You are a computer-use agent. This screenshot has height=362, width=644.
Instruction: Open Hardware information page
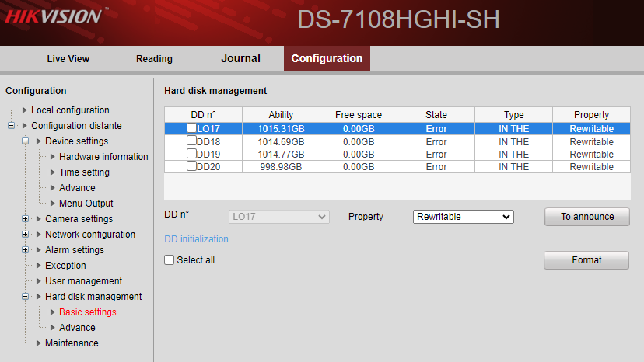[103, 157]
